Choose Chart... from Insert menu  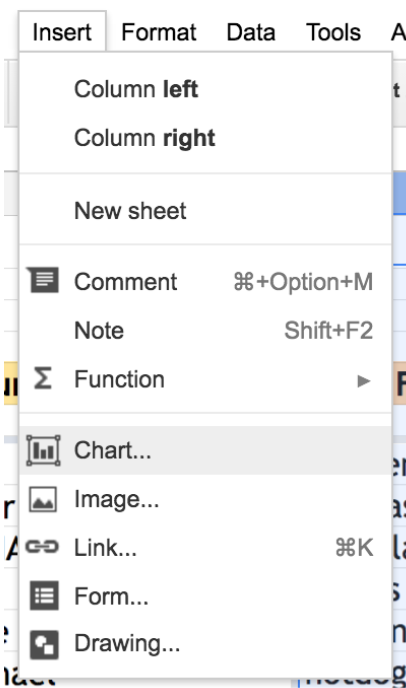click(205, 450)
